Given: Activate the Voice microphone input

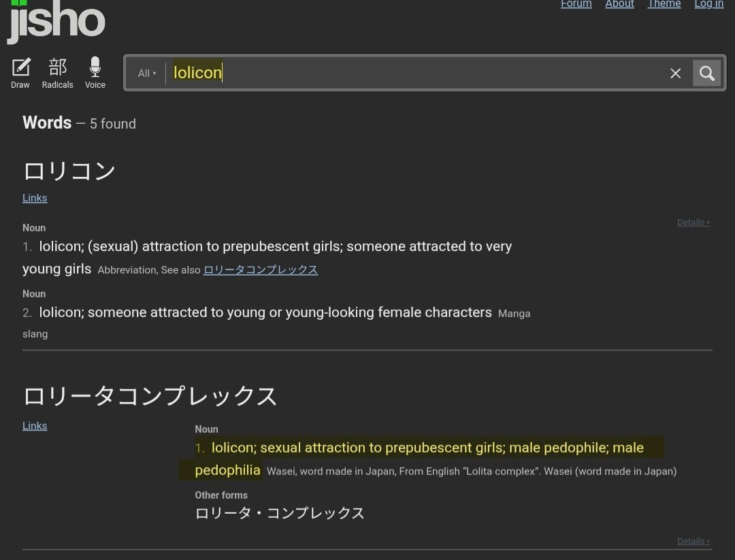Looking at the screenshot, I should coord(95,73).
